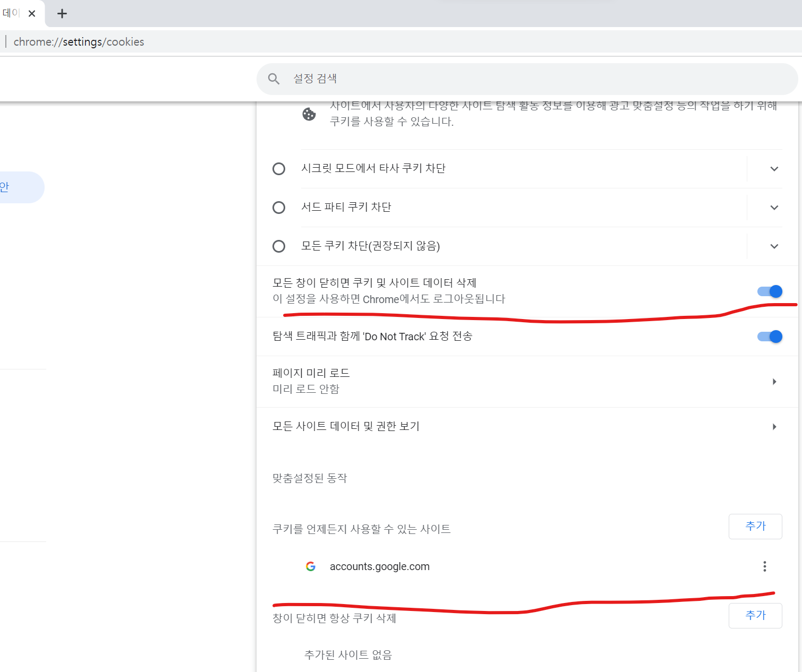Open 모든 사이트 데이터 및 권한 보기 arrow
The width and height of the screenshot is (802, 672).
coord(774,426)
